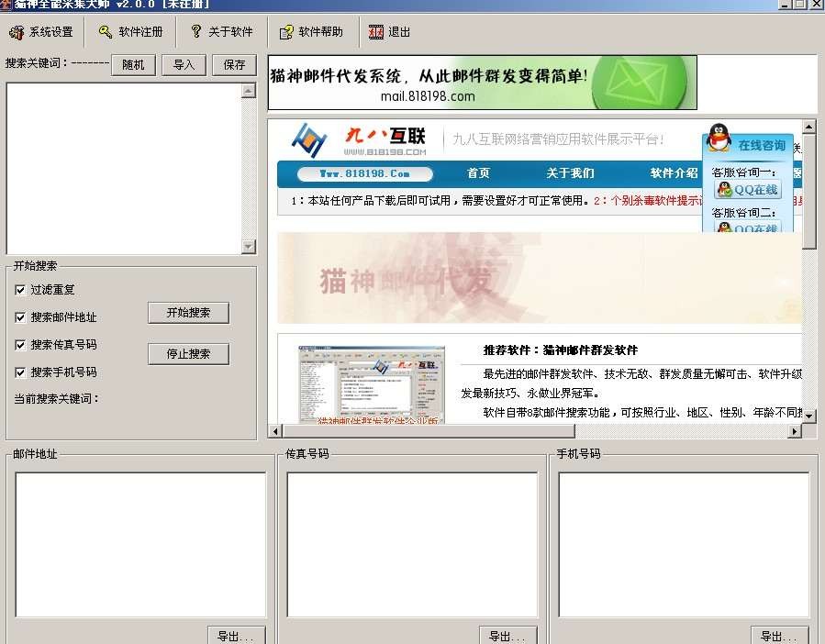Click the browser pane scroll-down arrow

(x=808, y=416)
